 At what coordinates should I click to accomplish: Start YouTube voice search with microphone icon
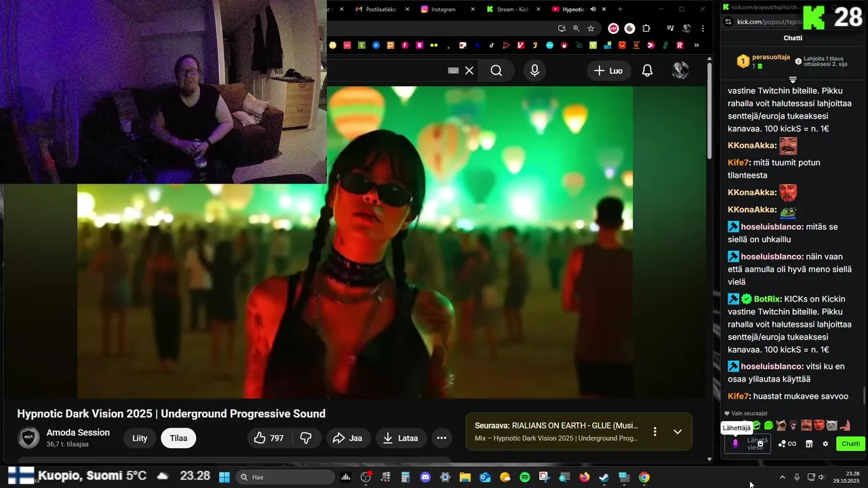coord(535,70)
